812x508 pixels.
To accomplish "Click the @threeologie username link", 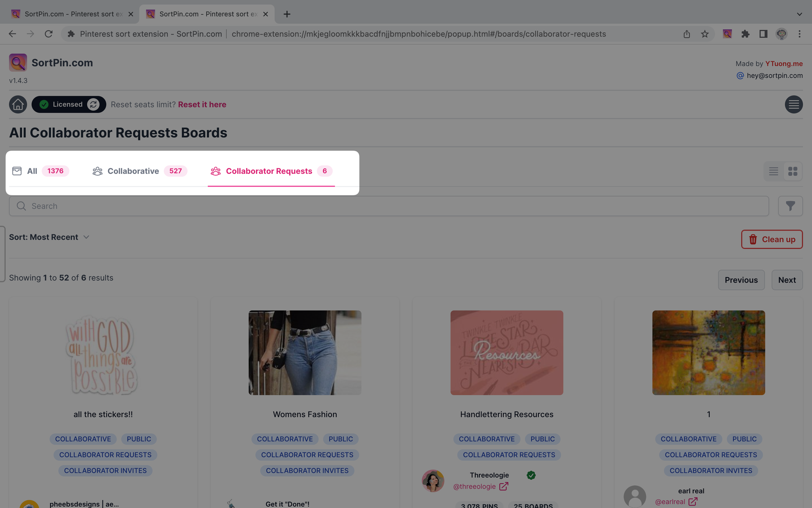I will tap(475, 486).
